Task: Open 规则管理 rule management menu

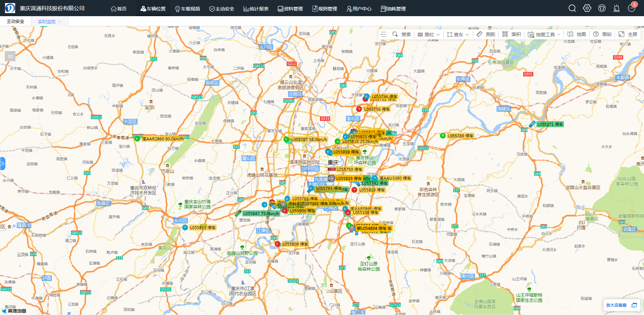Action: coord(325,8)
